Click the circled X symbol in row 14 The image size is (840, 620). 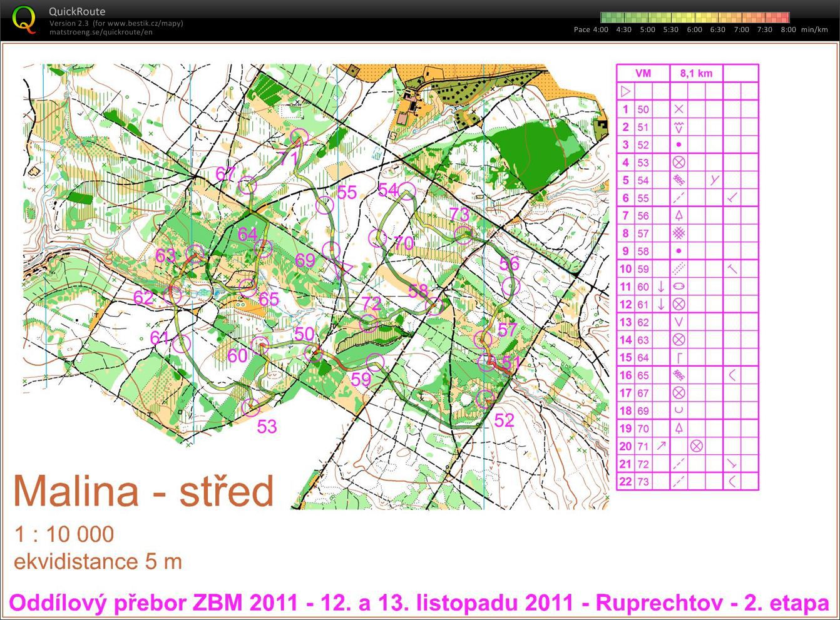click(679, 340)
